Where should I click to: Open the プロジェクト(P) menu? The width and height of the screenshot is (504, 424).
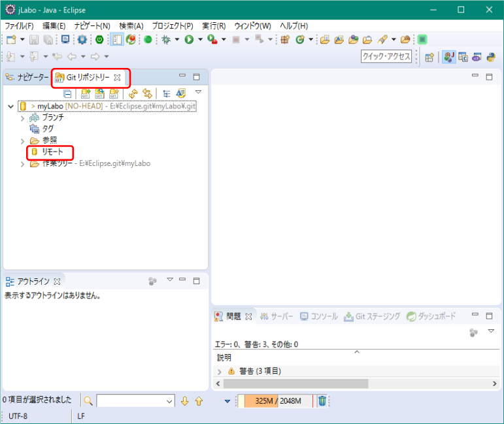(x=173, y=26)
